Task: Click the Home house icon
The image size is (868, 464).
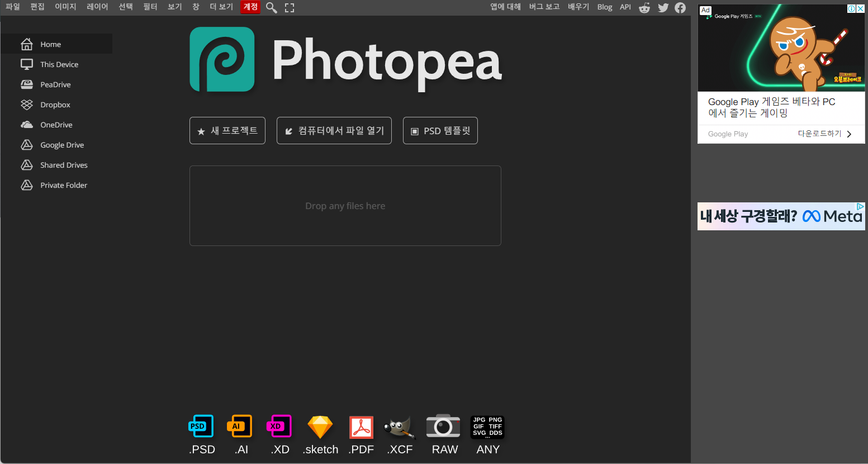Action: 27,44
